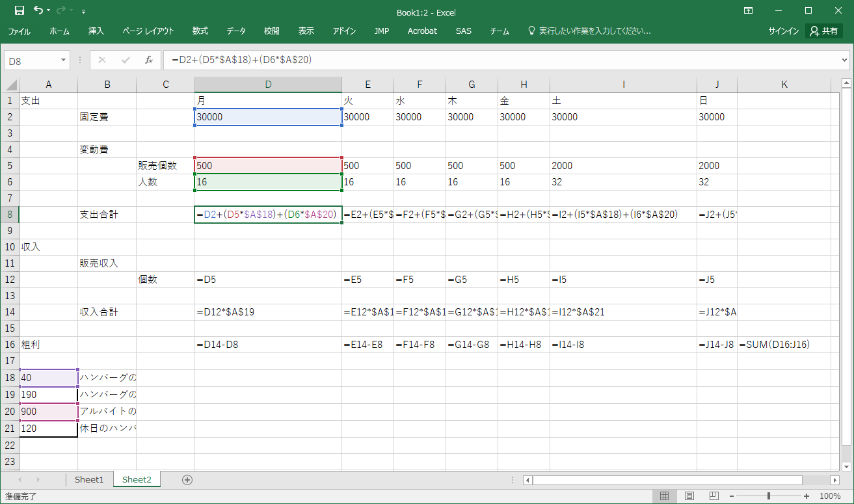Viewport: 854px width, 504px height.
Task: Add a new sheet with plus icon
Action: pos(187,480)
